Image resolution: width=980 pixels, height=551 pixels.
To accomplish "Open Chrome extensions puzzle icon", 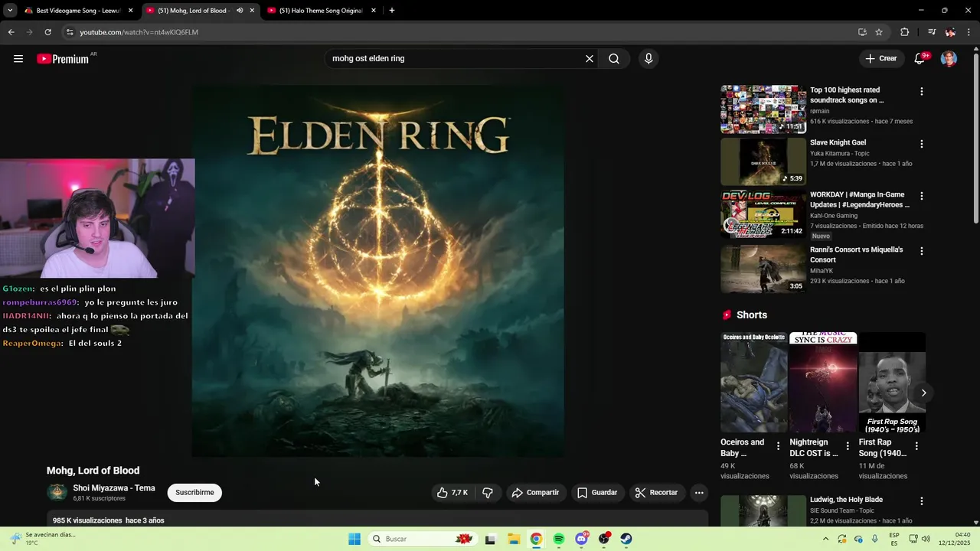I will pyautogui.click(x=904, y=32).
